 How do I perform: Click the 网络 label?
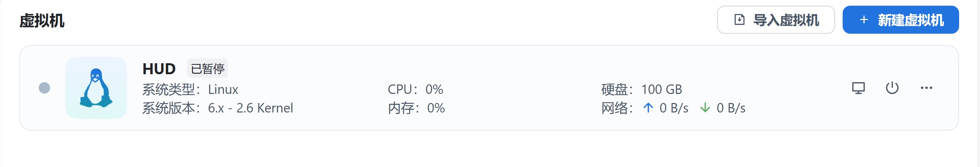[615, 108]
